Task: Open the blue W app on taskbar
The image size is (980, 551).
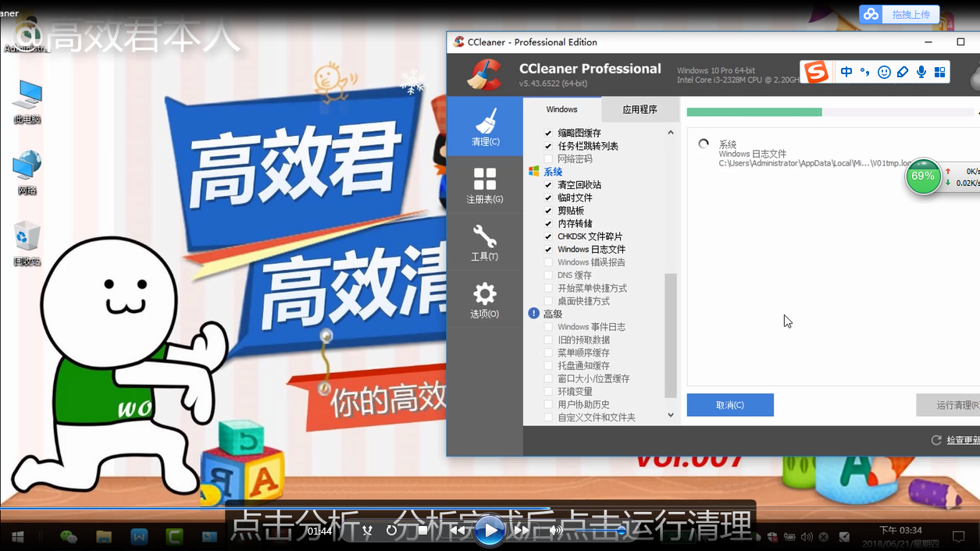Action: tap(139, 537)
